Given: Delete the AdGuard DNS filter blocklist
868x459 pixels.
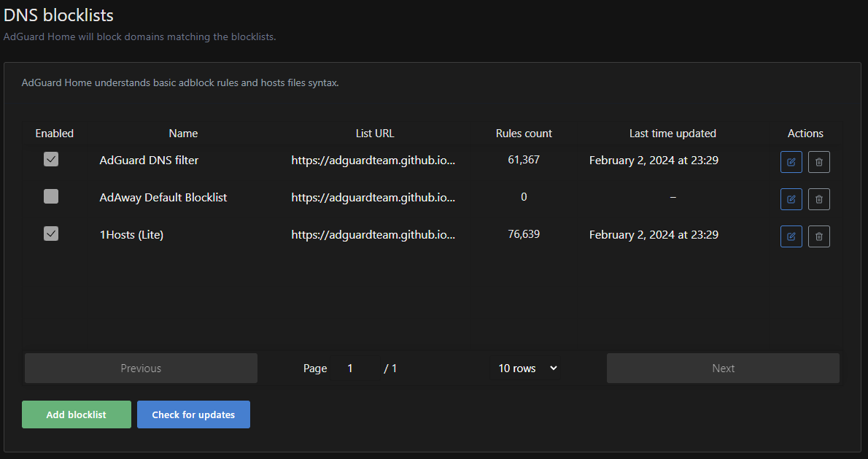Looking at the screenshot, I should pos(818,162).
